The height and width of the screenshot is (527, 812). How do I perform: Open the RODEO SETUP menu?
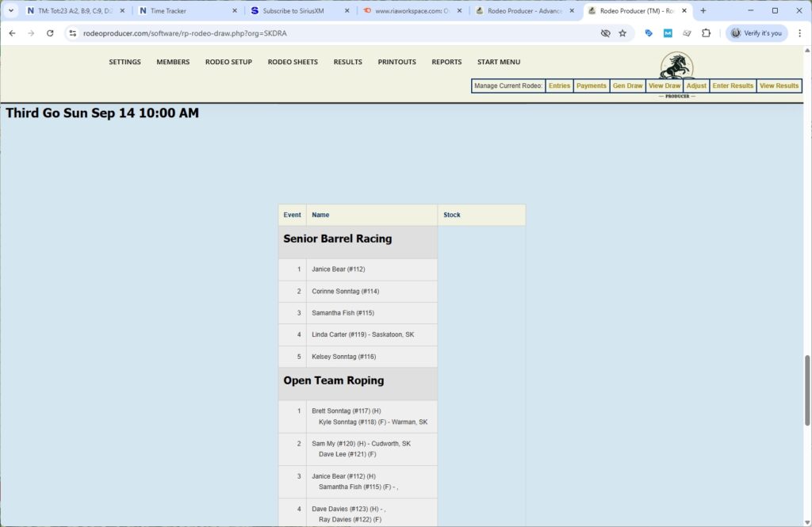pyautogui.click(x=228, y=62)
